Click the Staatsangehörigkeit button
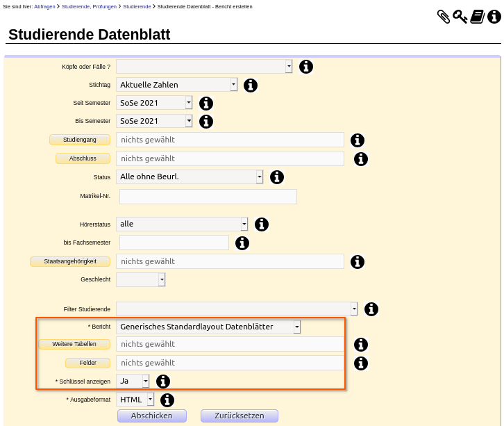This screenshot has width=504, height=426. (70, 261)
